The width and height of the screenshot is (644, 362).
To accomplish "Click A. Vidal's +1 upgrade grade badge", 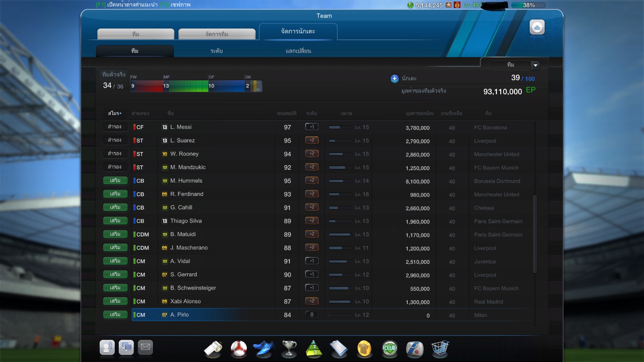I will tap(312, 261).
